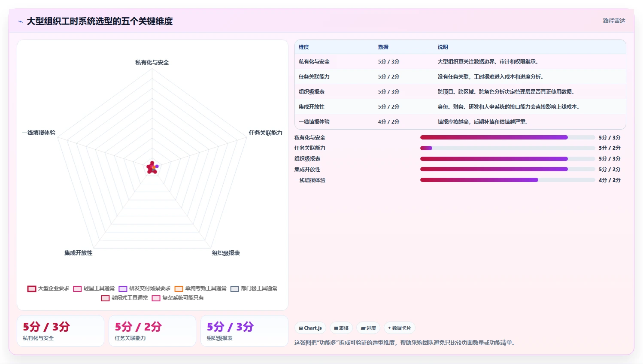
Task: Click the 进度 tag icon
Action: (363, 328)
